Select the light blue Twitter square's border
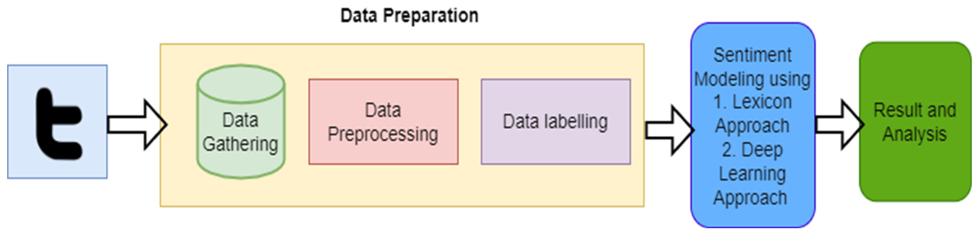 click(x=8, y=122)
